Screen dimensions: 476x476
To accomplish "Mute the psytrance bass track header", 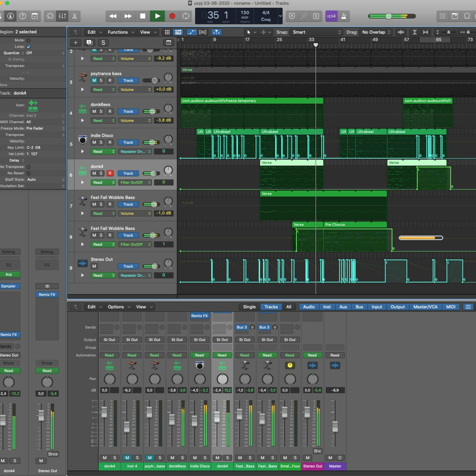I will (94, 80).
